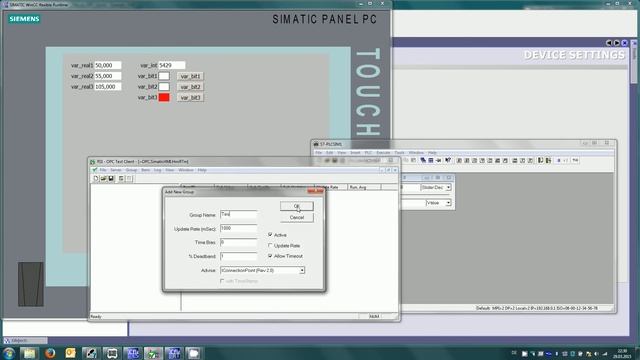
Task: Click the var_real2 field showing 55,000
Action: pyautogui.click(x=108, y=76)
